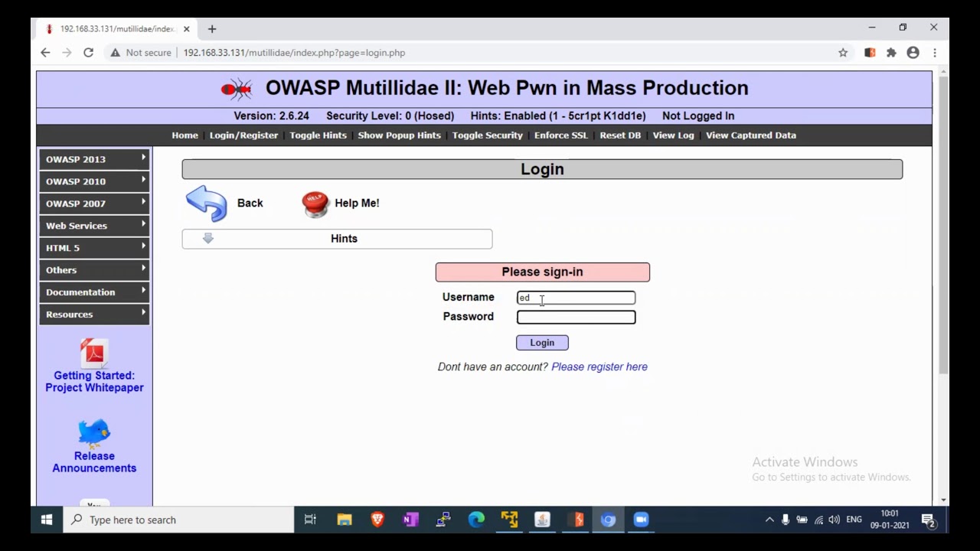The width and height of the screenshot is (980, 551).
Task: Click the Back text link
Action: pos(250,204)
